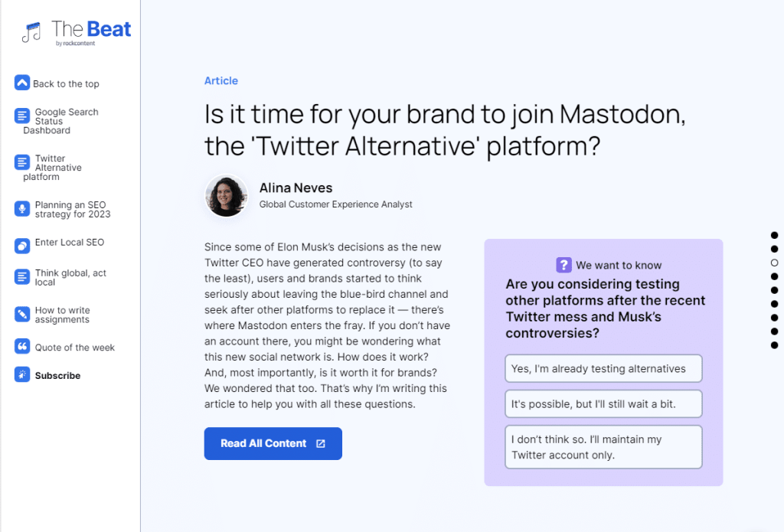
Task: Select 'Yes, I'm already testing alternatives' option
Action: click(603, 368)
